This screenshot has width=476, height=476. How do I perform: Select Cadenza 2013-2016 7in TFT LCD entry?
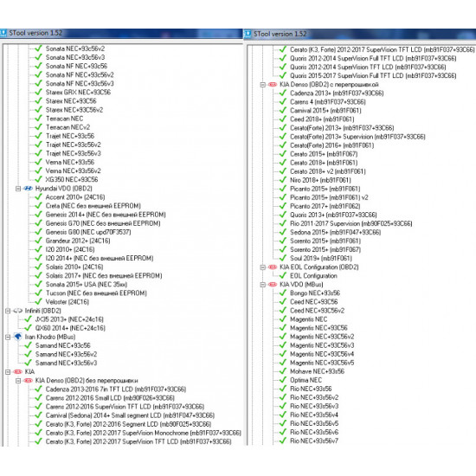[x=116, y=389]
